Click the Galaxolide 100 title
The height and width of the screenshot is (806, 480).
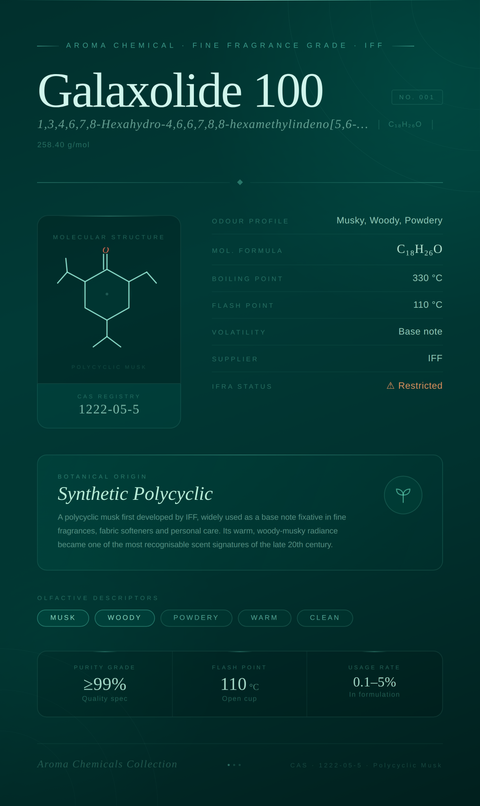pos(180,90)
